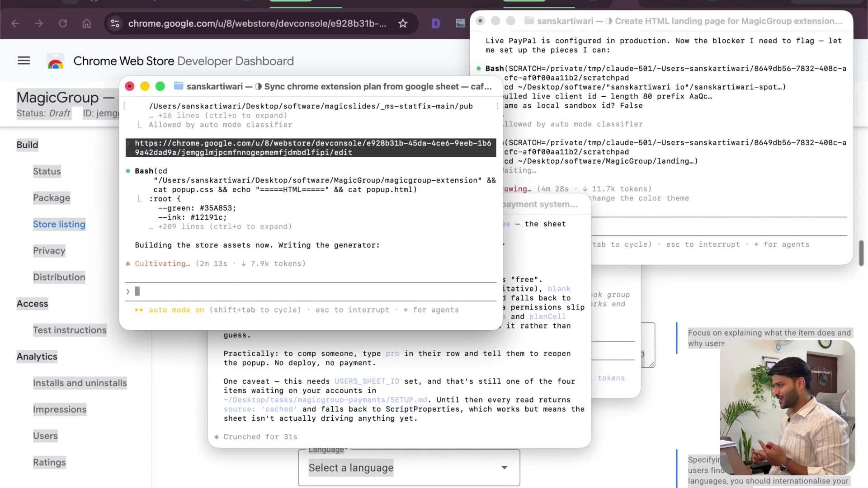The image size is (868, 488).
Task: Click the 'Crunched for 31s' status line
Action: pyautogui.click(x=256, y=437)
